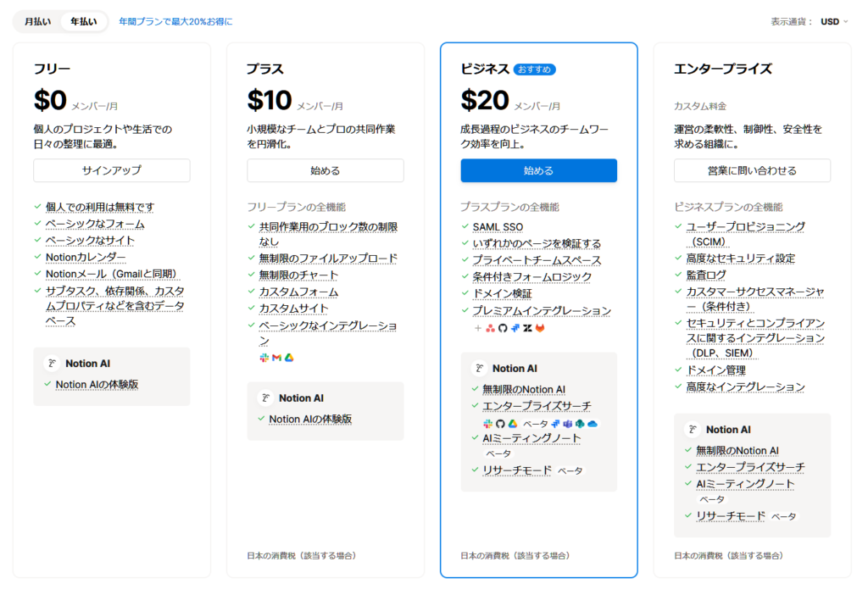Click 共同作業用のブロック数の制限なし feature
Viewport: 868px width, 595px height.
328,234
